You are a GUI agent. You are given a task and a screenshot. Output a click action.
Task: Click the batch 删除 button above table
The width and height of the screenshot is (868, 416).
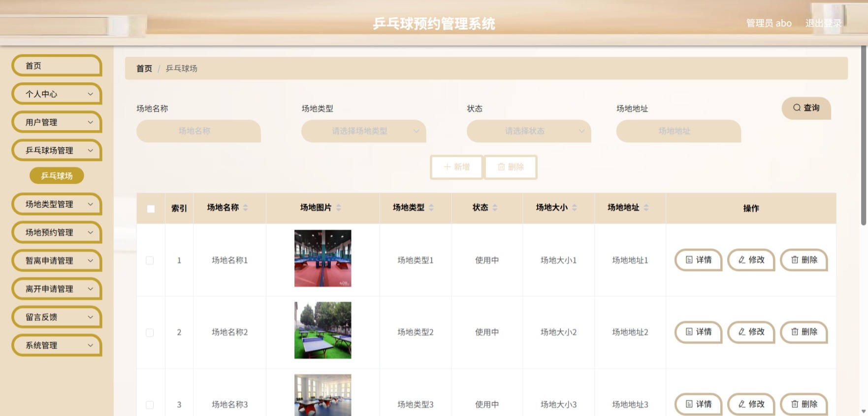pyautogui.click(x=511, y=167)
